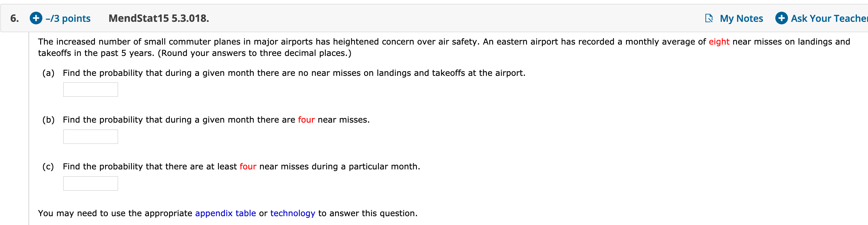The height and width of the screenshot is (225, 868).
Task: Click the (a) part label
Action: click(x=48, y=73)
